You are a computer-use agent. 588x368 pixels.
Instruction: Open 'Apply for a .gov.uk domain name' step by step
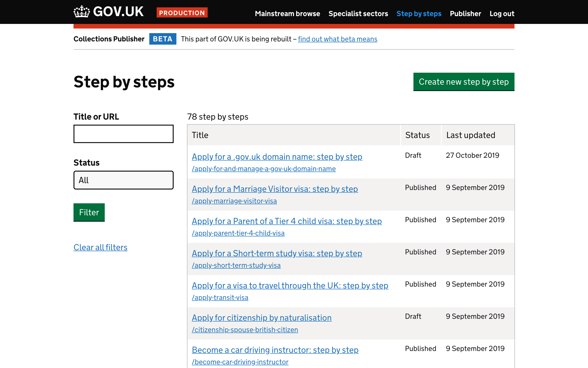277,157
